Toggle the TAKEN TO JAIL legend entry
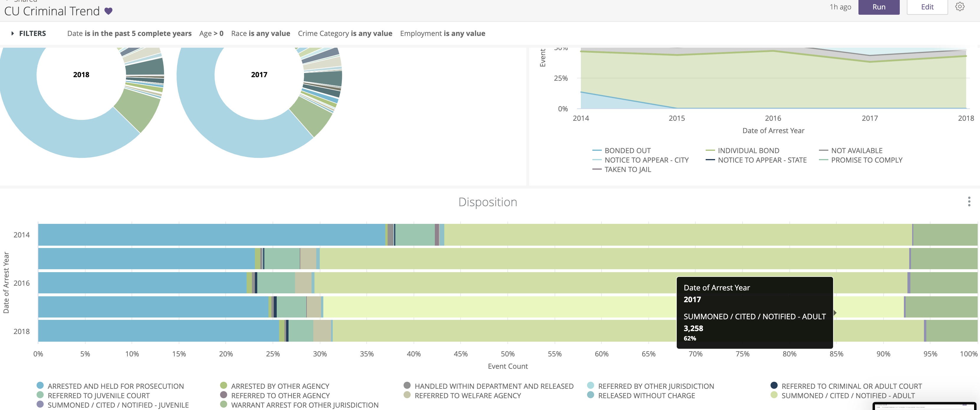980x410 pixels. click(627, 169)
